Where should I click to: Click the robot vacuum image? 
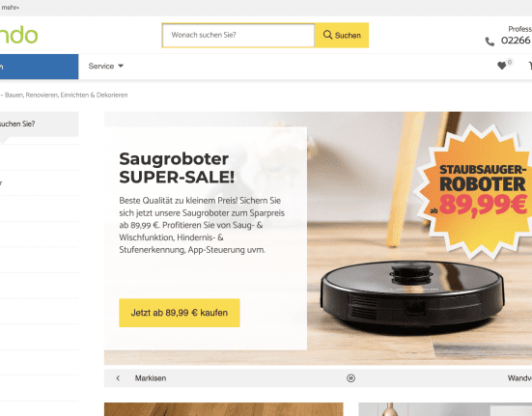click(x=412, y=295)
